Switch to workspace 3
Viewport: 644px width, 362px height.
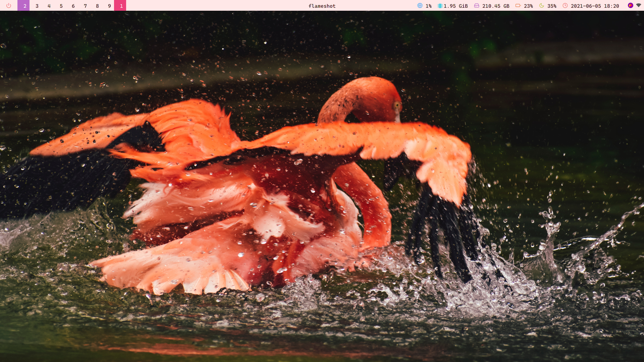37,6
